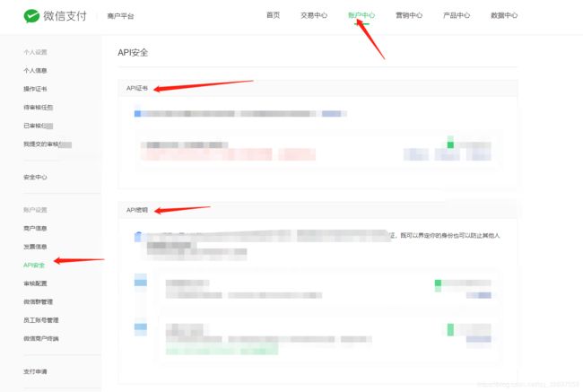Select the green API安全 sidebar item
This screenshot has width=583, height=392.
tap(34, 266)
